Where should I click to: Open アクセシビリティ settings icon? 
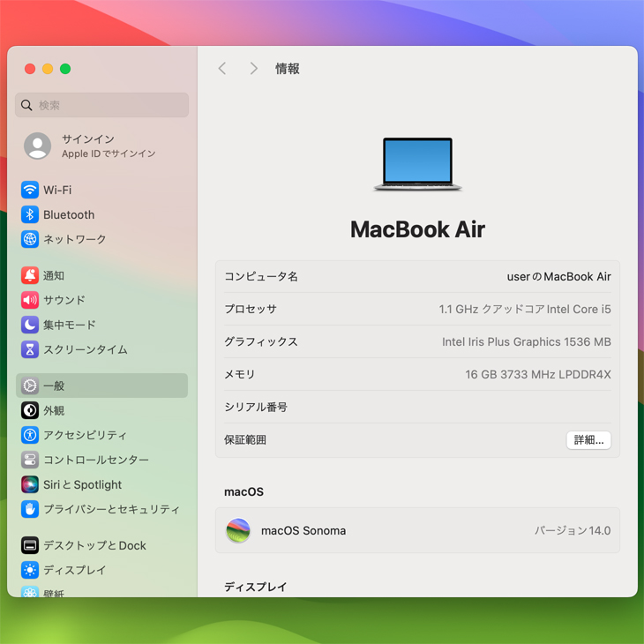(30, 435)
